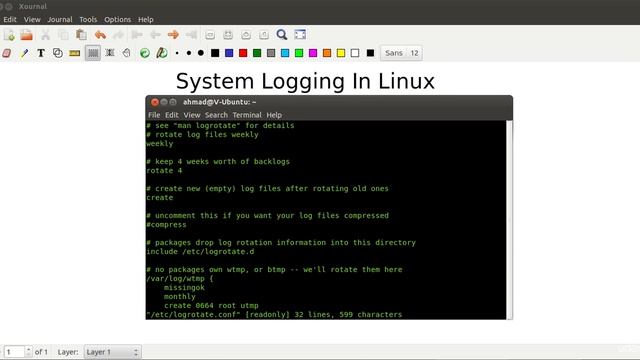The height and width of the screenshot is (360, 640).
Task: Pick the gray color swatch
Action: [271, 53]
